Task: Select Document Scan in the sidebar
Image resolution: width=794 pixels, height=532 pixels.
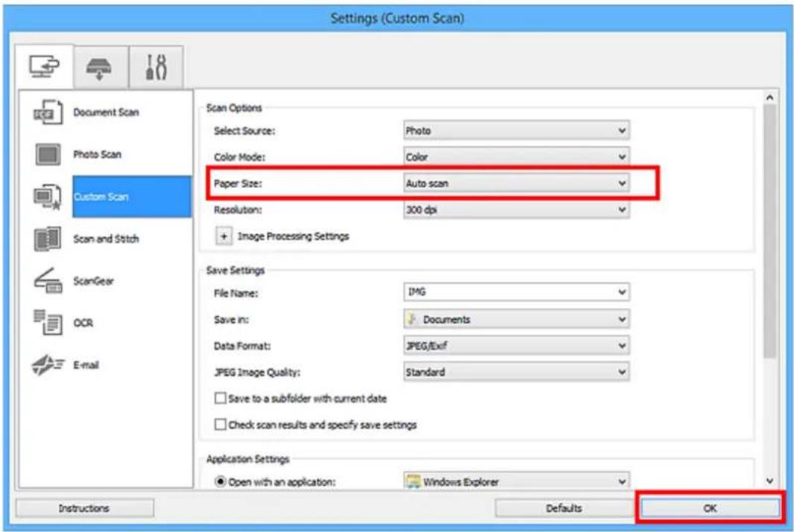Action: click(x=106, y=113)
